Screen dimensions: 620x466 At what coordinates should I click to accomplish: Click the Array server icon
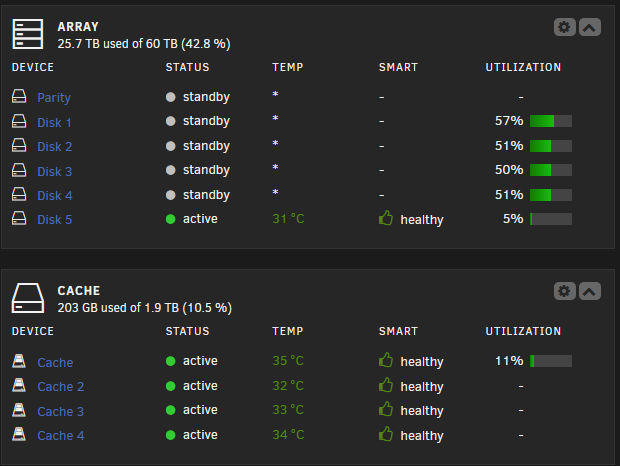(28, 34)
